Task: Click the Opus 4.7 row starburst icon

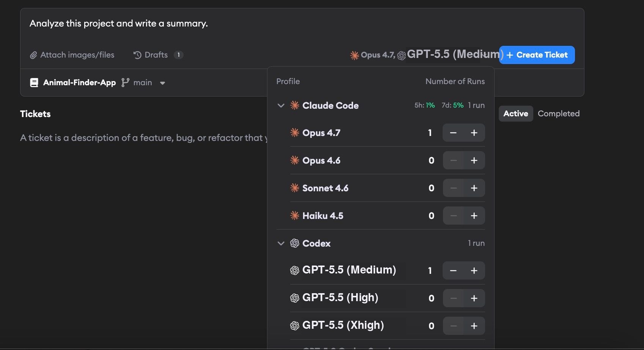Action: [x=295, y=133]
